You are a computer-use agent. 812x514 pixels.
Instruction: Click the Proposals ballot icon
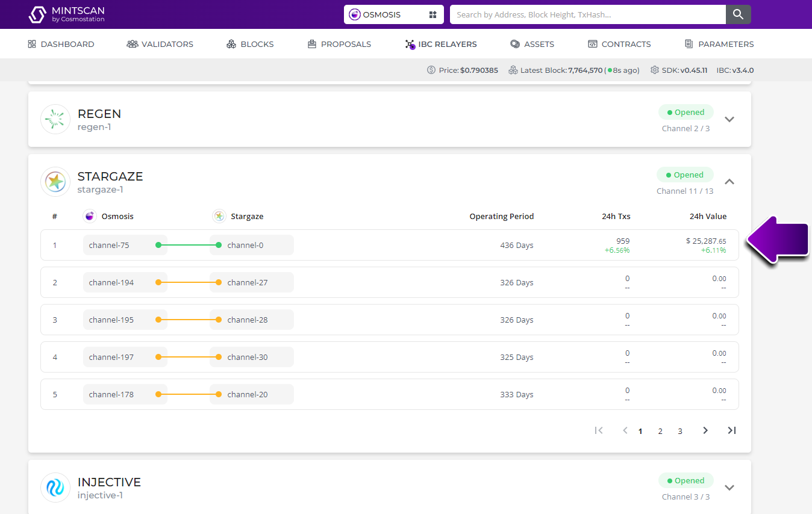coord(312,44)
